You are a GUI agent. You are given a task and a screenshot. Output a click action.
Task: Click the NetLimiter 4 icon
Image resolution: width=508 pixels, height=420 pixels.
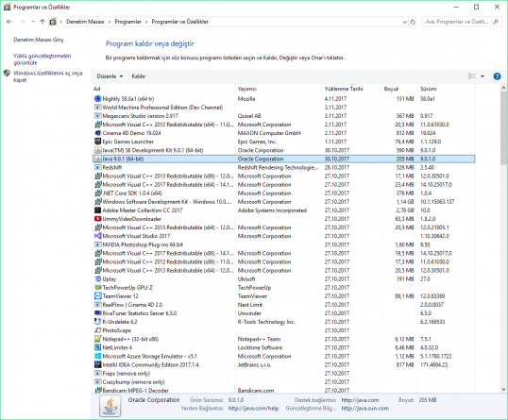coord(97,347)
